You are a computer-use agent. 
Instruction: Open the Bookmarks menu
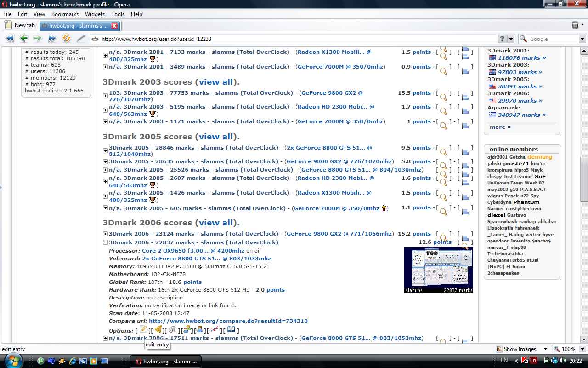click(65, 14)
